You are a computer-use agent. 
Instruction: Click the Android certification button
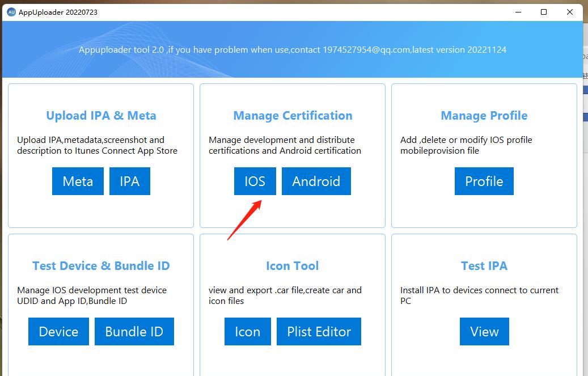pyautogui.click(x=316, y=181)
